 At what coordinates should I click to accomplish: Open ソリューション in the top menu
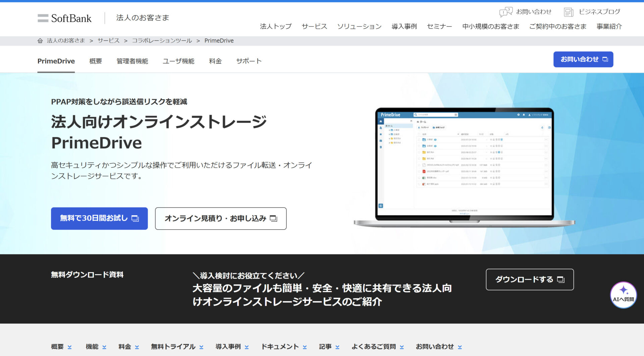[x=359, y=26]
